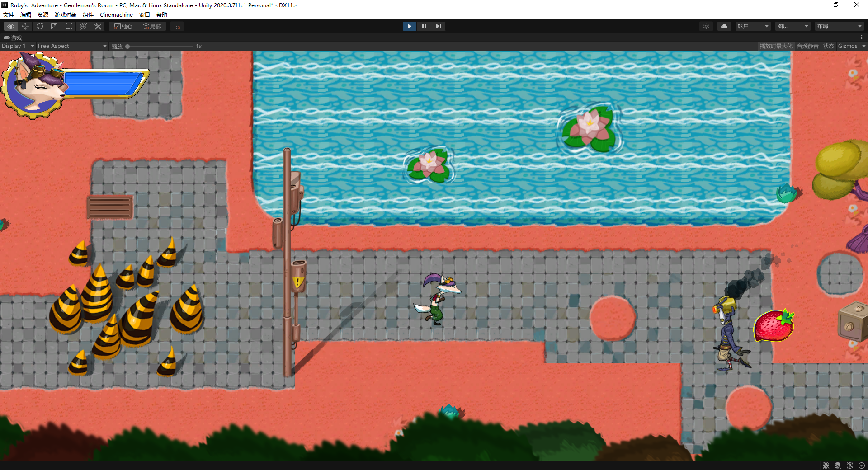The width and height of the screenshot is (868, 470).
Task: Click the auto-generate lighting status icon
Action: click(850, 465)
